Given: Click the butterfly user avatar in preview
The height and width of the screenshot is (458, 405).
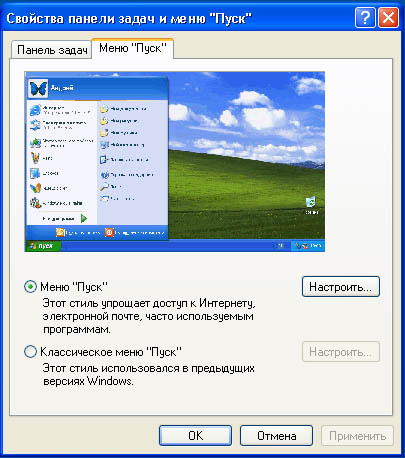Looking at the screenshot, I should (38, 89).
